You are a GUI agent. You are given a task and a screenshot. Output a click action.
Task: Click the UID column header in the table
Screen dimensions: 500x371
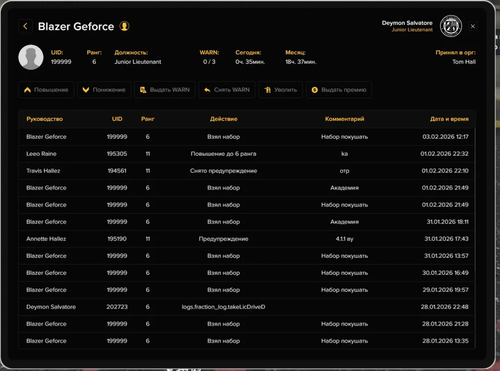(117, 119)
